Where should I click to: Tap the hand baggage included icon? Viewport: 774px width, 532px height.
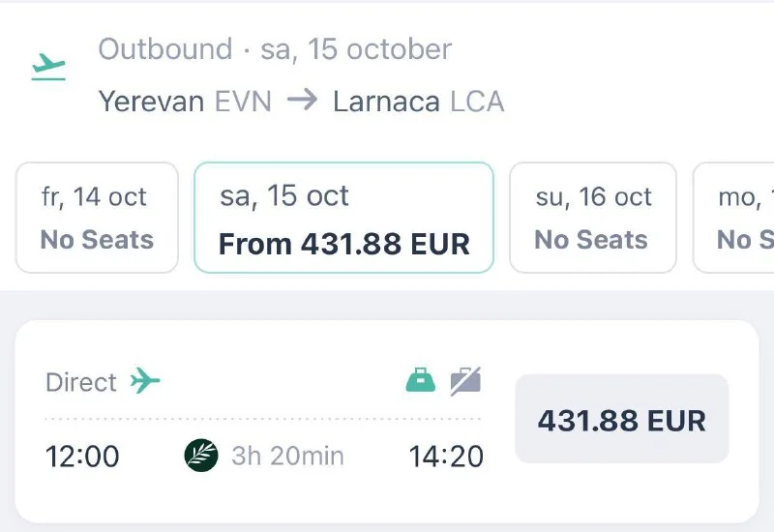420,381
